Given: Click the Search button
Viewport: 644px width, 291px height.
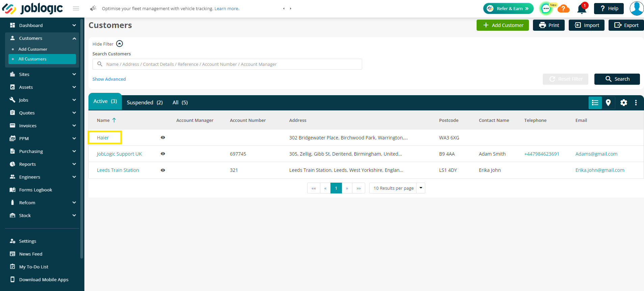Looking at the screenshot, I should pos(617,79).
